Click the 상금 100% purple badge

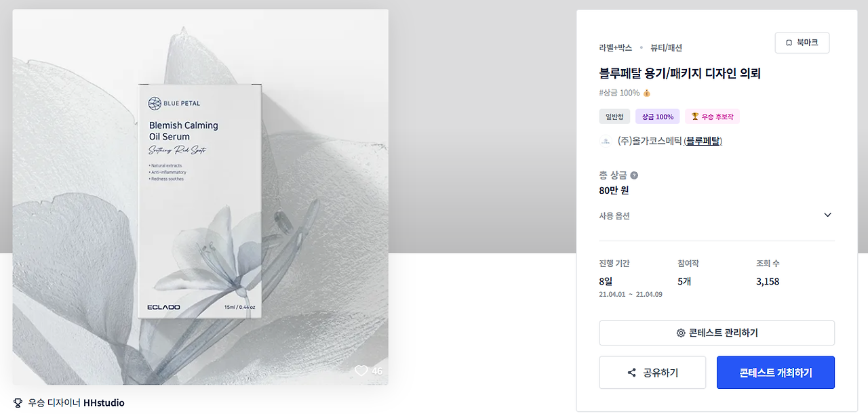657,117
